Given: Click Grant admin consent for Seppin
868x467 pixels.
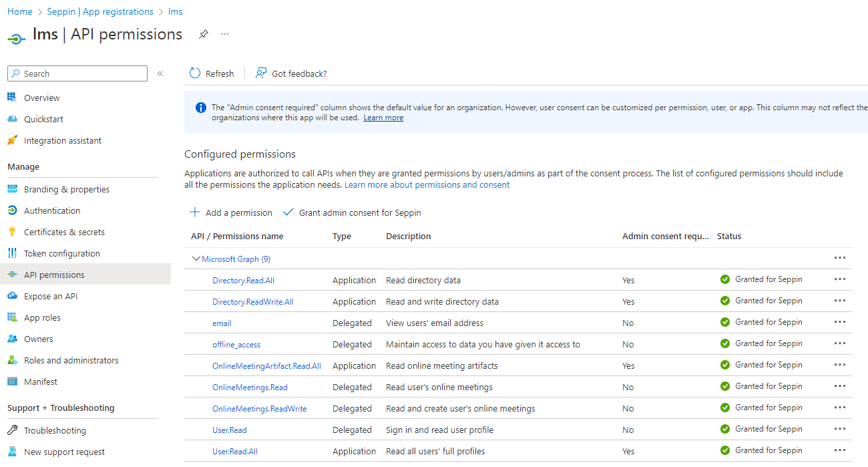Looking at the screenshot, I should (352, 212).
